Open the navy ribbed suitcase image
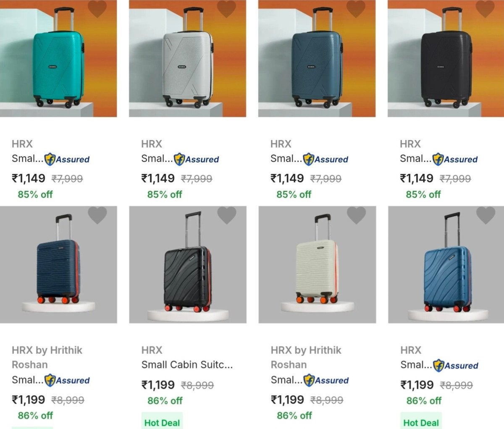Screen dimensions: 504x429 [58, 269]
